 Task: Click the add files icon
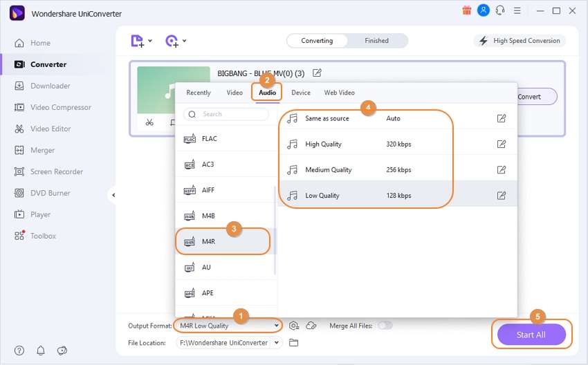click(137, 41)
